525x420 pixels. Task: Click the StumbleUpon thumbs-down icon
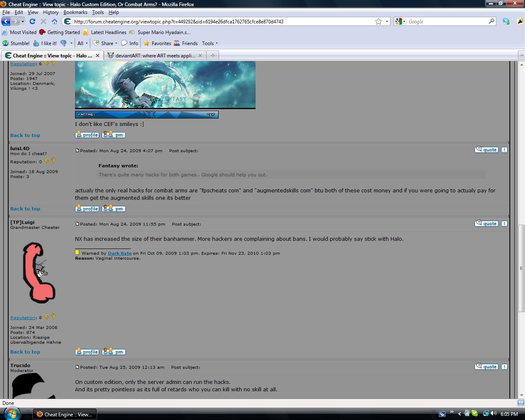64,43
